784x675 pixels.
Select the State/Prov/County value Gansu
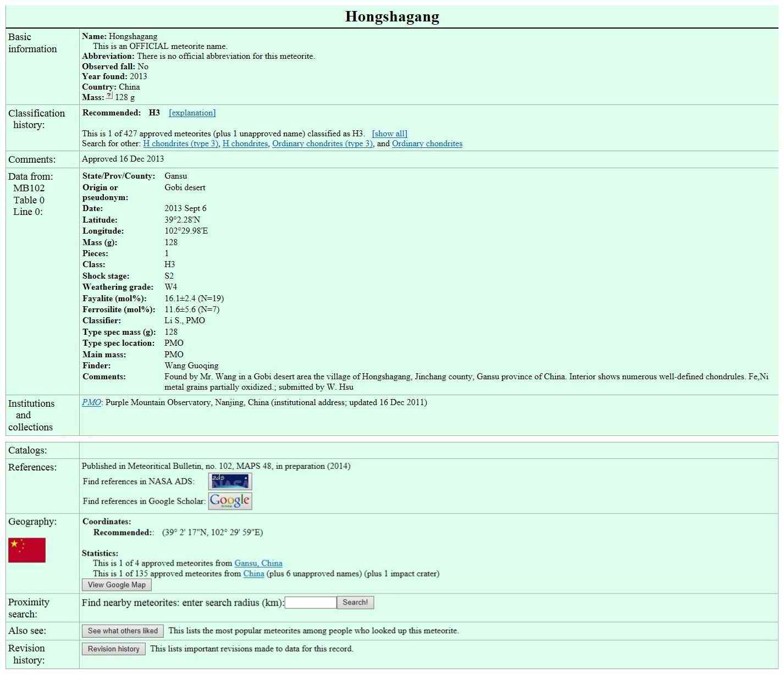[176, 176]
